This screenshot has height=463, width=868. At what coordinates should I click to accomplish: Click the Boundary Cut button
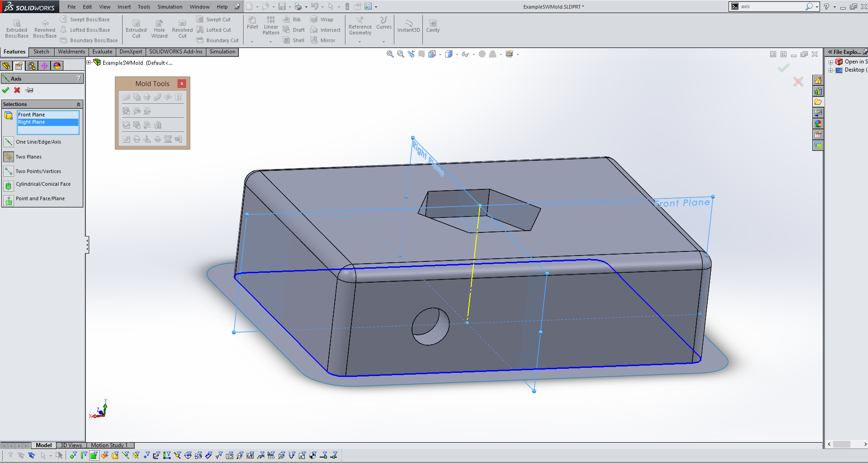coord(217,40)
